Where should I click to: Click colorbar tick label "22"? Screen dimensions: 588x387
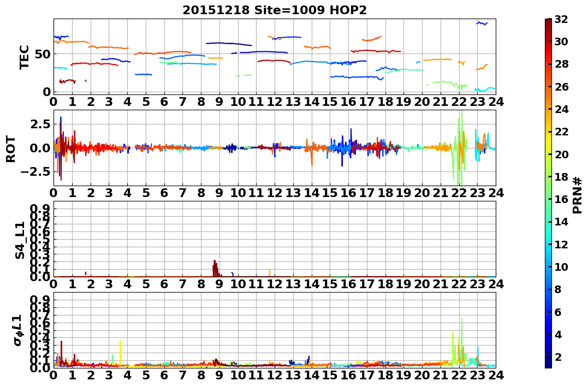[x=561, y=132]
